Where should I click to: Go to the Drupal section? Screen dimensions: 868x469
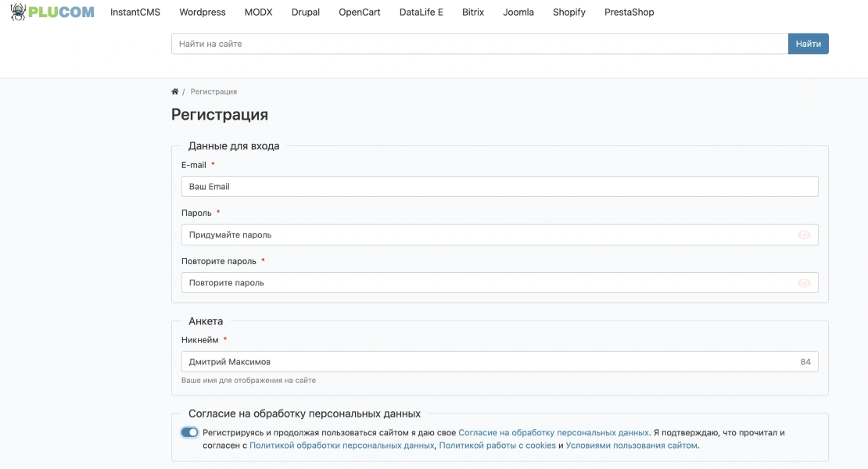[306, 13]
